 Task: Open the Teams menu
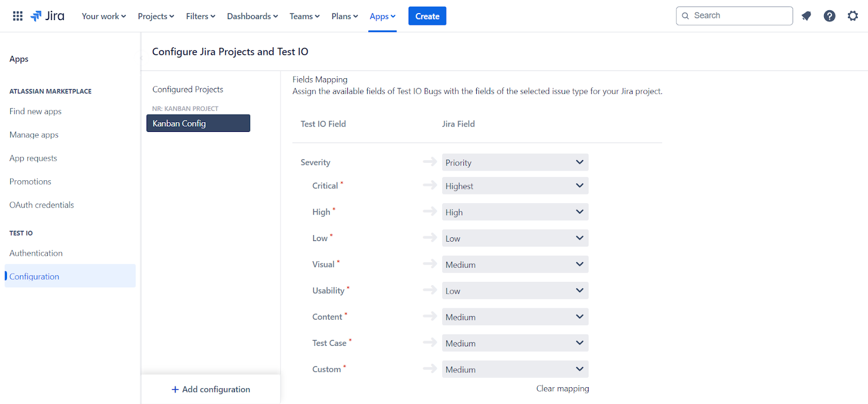305,16
